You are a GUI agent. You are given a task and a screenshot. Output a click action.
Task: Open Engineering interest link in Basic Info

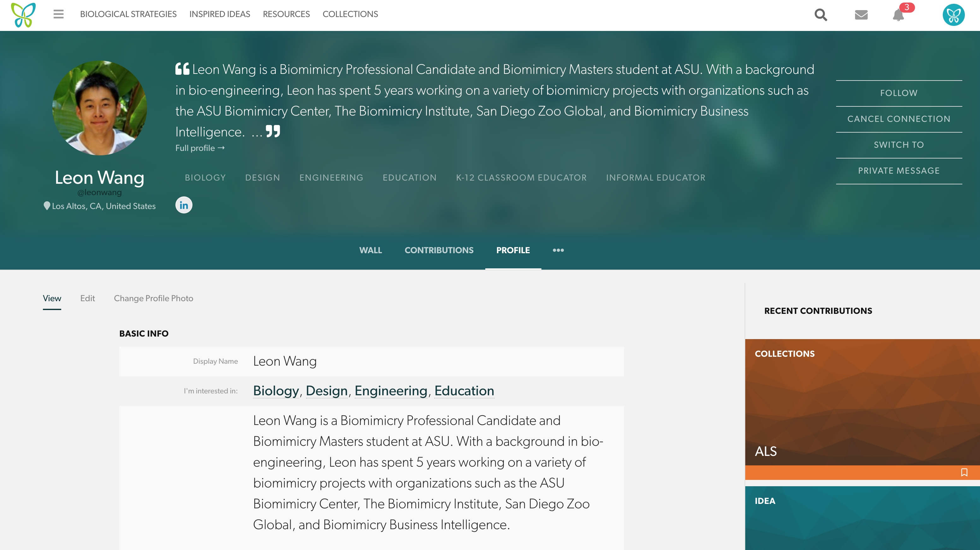391,391
